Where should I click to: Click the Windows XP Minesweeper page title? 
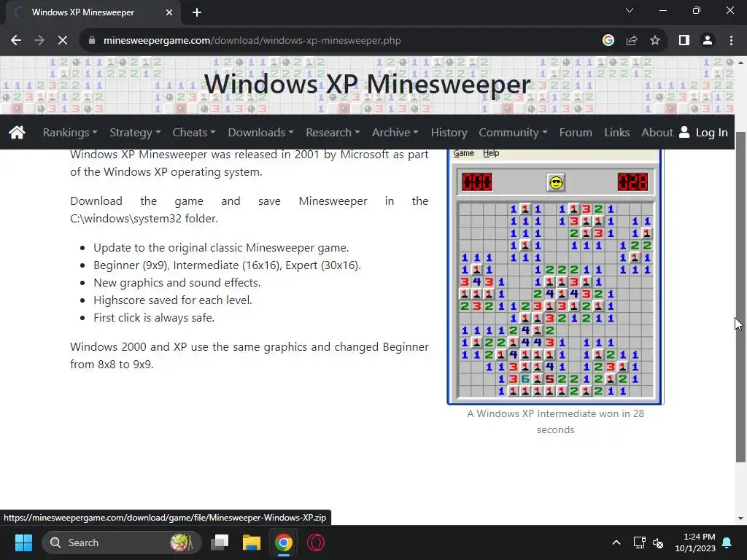(x=367, y=84)
